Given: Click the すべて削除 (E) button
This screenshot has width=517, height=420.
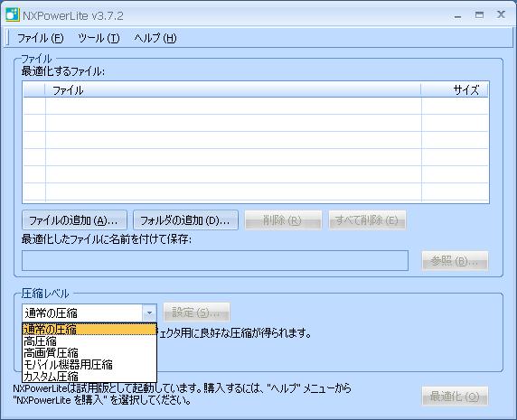Looking at the screenshot, I should click(x=367, y=220).
